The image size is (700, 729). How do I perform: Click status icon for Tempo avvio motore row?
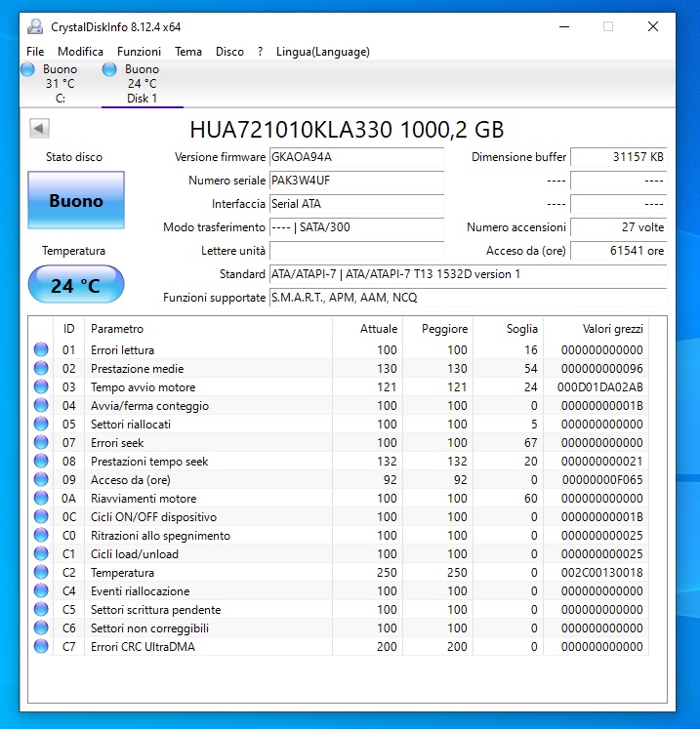[41, 386]
